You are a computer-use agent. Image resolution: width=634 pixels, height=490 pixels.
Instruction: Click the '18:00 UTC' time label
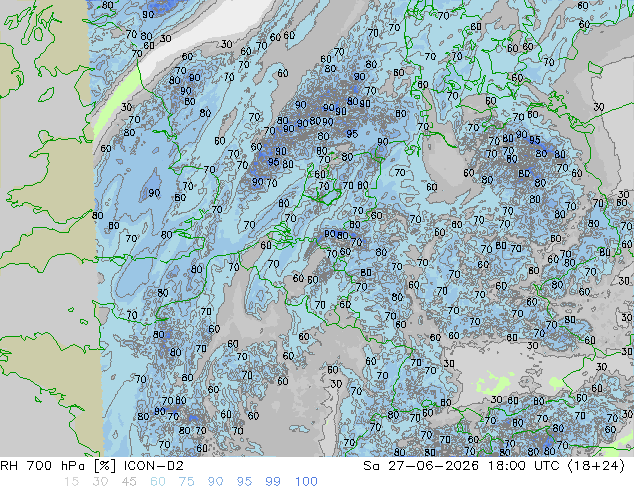point(524,466)
